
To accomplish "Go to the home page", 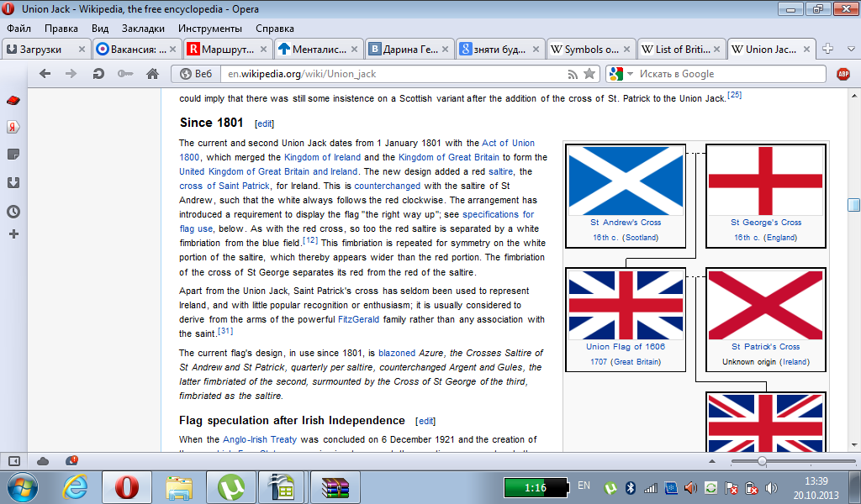I will (152, 73).
